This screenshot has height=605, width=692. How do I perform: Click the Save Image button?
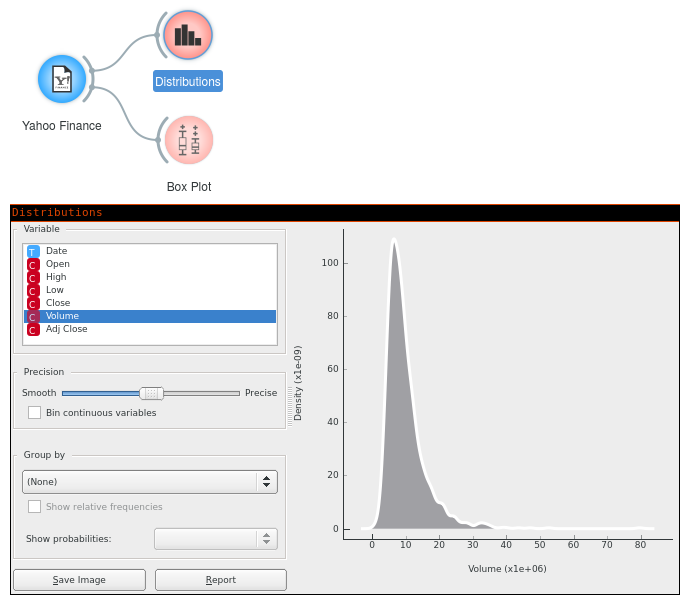(x=79, y=580)
